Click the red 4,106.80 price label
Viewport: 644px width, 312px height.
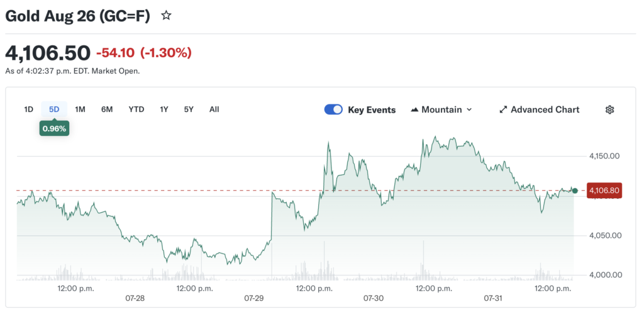tap(604, 191)
